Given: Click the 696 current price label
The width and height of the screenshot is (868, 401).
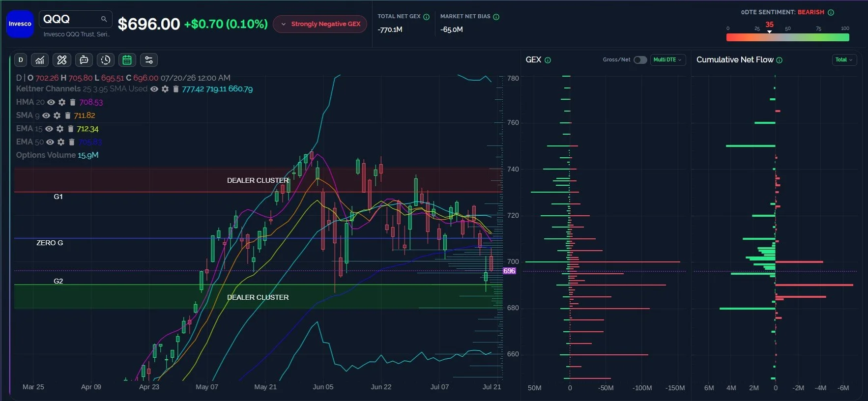Looking at the screenshot, I should pos(509,271).
